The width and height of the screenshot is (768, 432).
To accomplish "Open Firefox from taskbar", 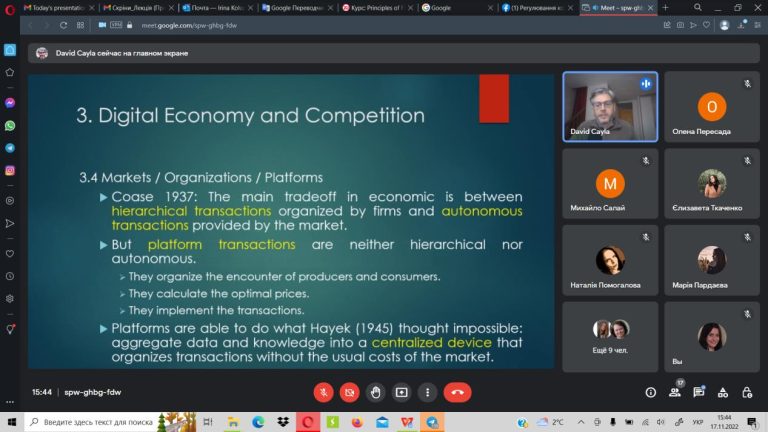I will click(357, 422).
